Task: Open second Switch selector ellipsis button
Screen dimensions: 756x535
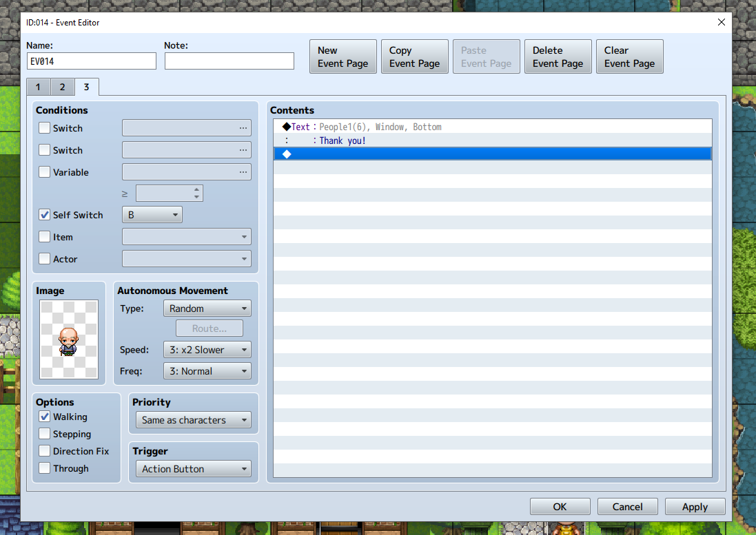Action: pyautogui.click(x=243, y=150)
